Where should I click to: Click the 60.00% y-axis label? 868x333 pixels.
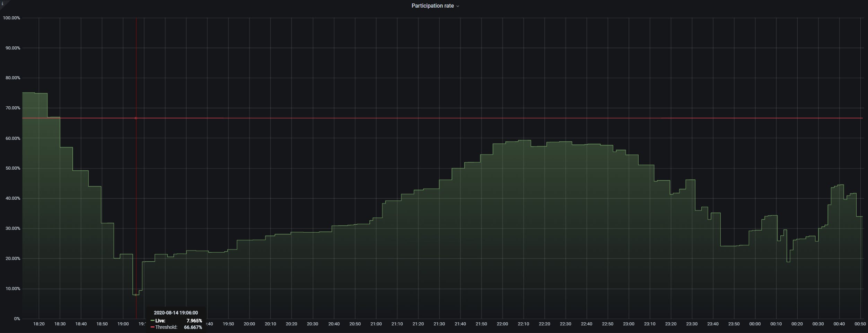click(13, 138)
